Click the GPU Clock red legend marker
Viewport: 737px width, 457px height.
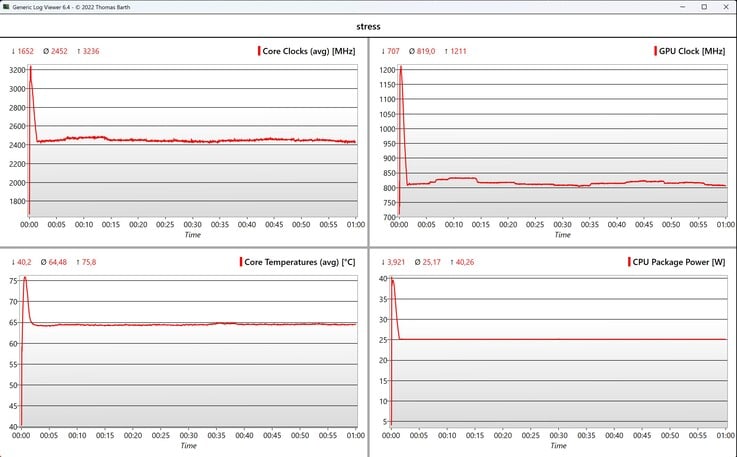pos(655,51)
